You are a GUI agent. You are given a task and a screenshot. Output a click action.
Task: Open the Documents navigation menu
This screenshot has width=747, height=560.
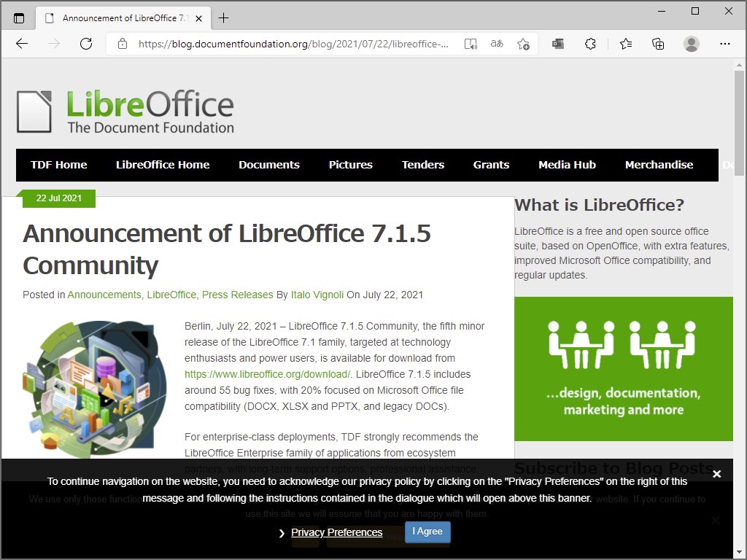pyautogui.click(x=269, y=165)
